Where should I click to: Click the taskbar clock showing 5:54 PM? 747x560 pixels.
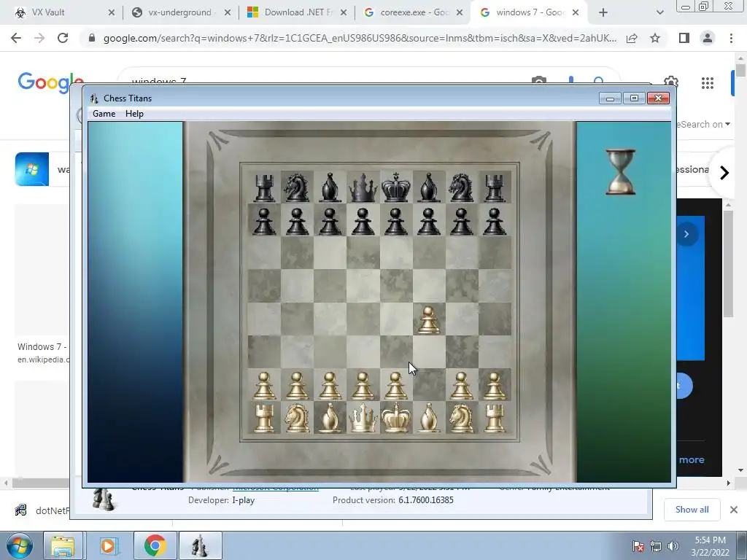tap(710, 546)
